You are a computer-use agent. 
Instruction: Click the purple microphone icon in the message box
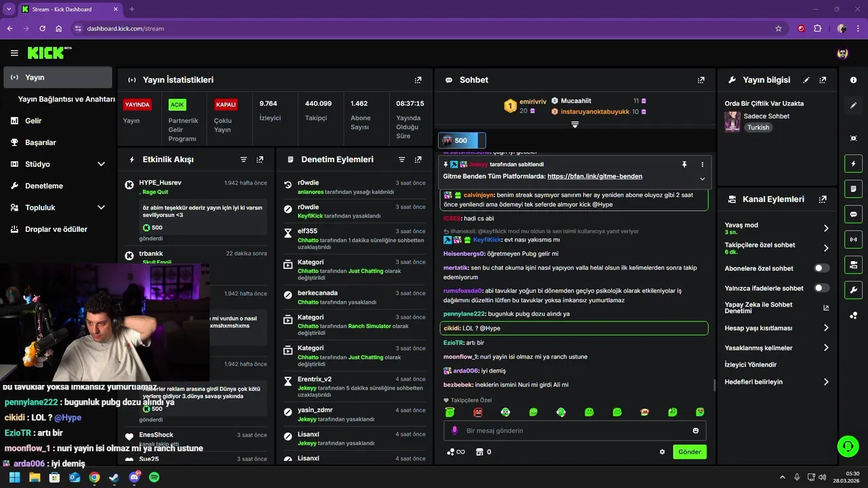pyautogui.click(x=454, y=430)
